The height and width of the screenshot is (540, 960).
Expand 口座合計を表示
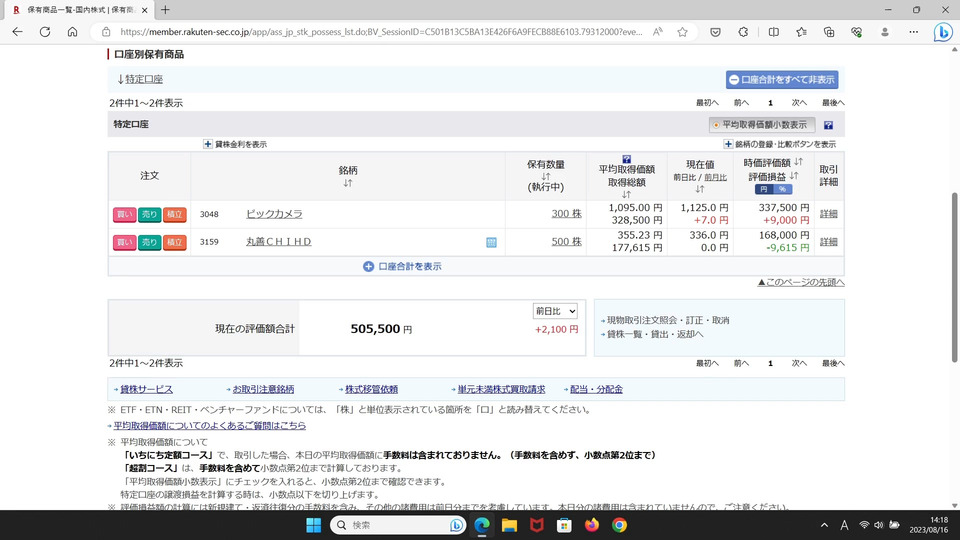coord(402,266)
